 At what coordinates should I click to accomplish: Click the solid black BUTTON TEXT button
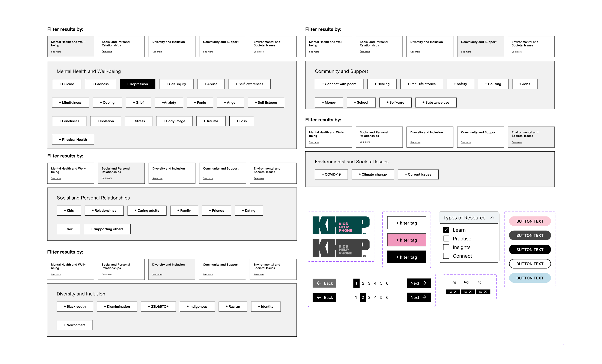tap(530, 250)
